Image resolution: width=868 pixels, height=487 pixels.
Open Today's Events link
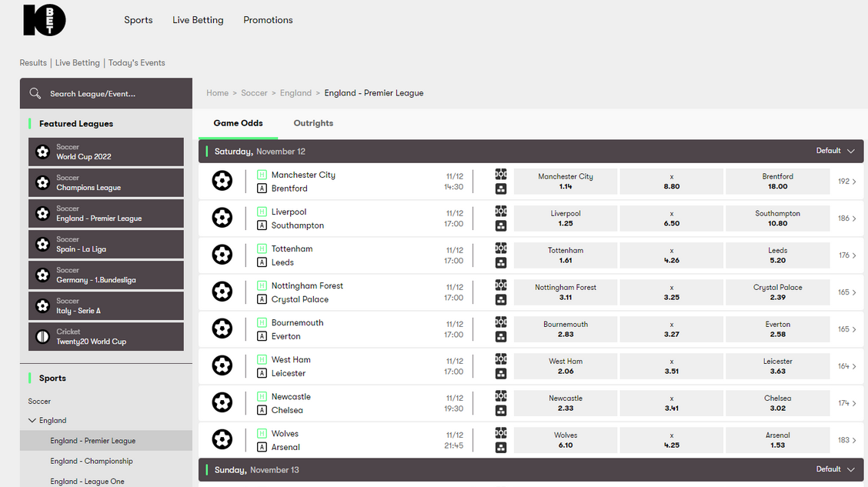pos(137,62)
